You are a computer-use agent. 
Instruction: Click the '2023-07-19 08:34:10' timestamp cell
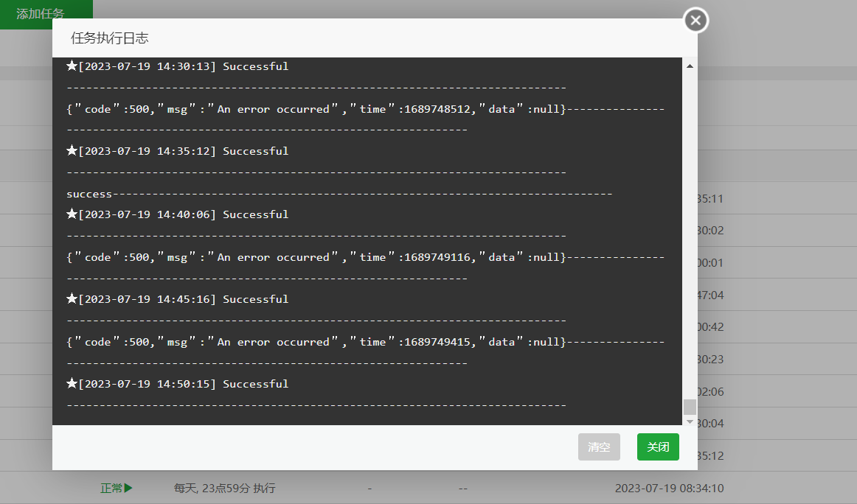(669, 489)
